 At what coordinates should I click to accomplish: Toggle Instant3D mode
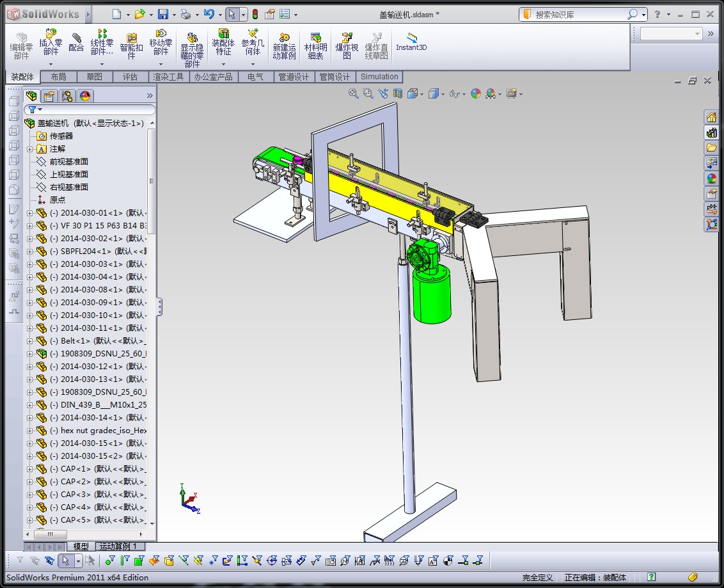pyautogui.click(x=411, y=42)
